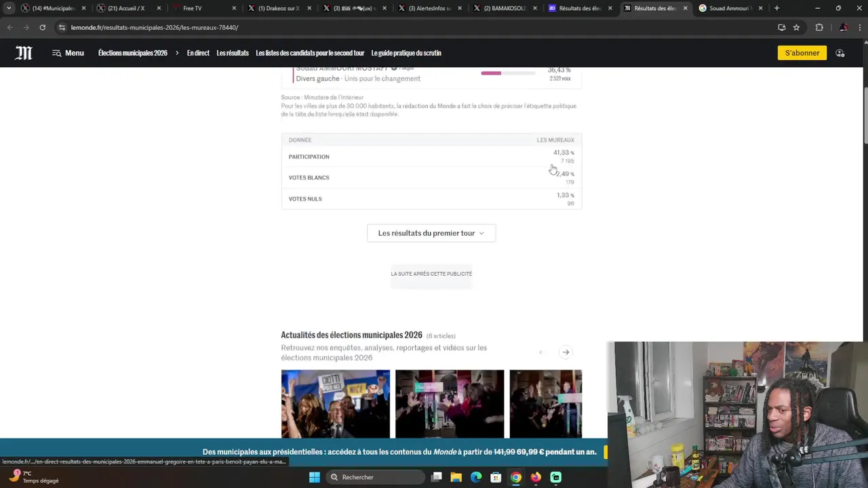Go back in browser history
The height and width of the screenshot is (488, 868).
pyautogui.click(x=9, y=27)
